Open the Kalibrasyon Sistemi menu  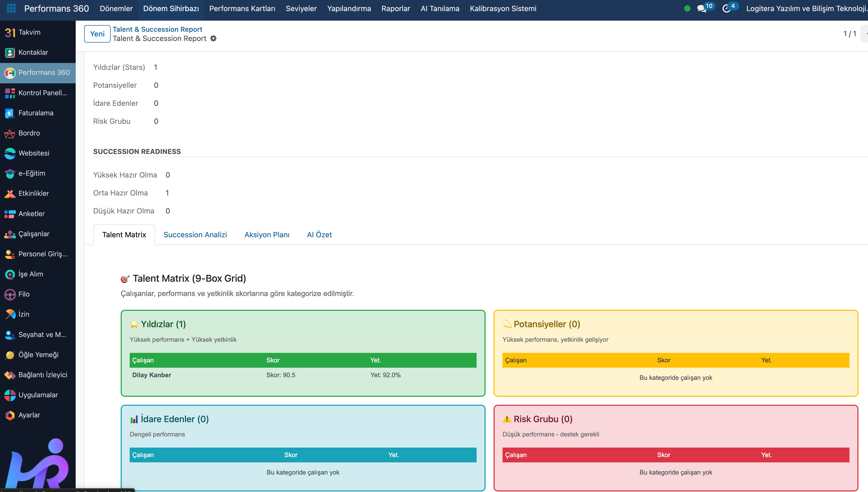pyautogui.click(x=503, y=8)
